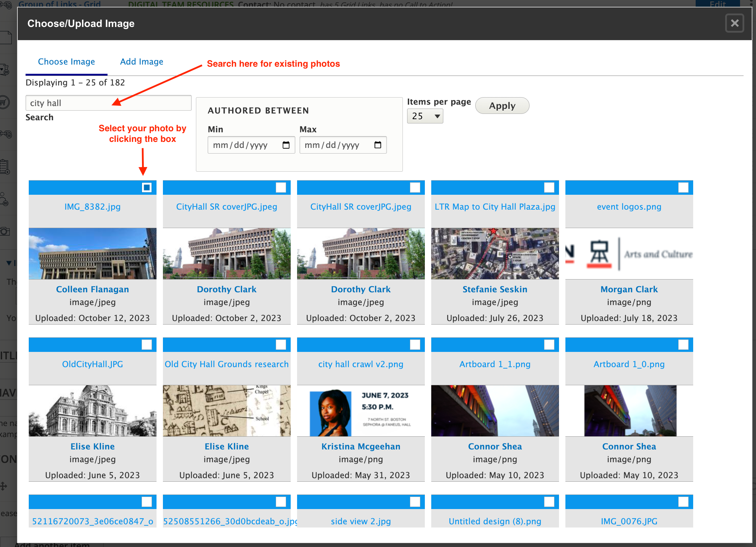Open the Colleen Flanagan author link
Screen dimensions: 756x547
92,289
